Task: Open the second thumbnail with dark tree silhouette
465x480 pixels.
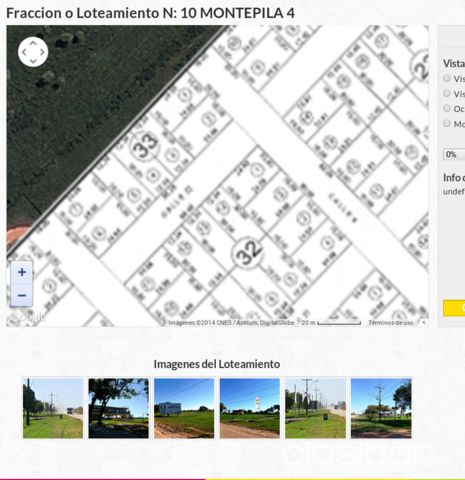Action: pyautogui.click(x=118, y=408)
